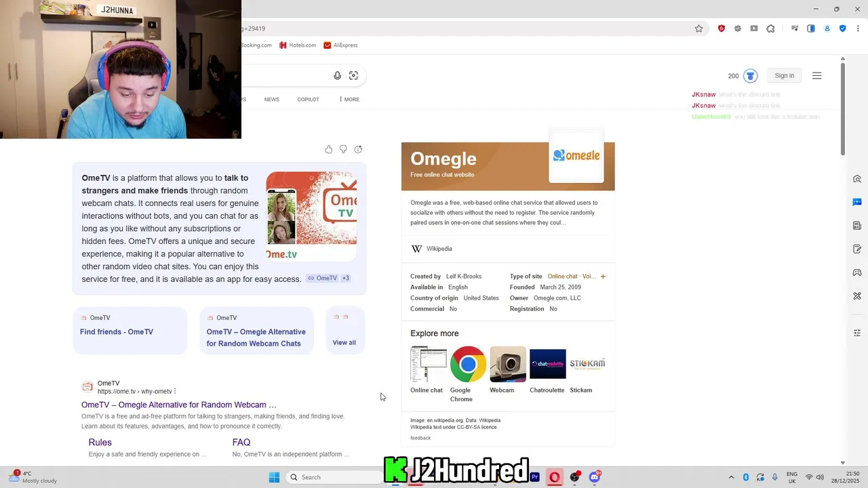The width and height of the screenshot is (868, 488).
Task: Open the blue chat sidebar icon
Action: pos(857,202)
